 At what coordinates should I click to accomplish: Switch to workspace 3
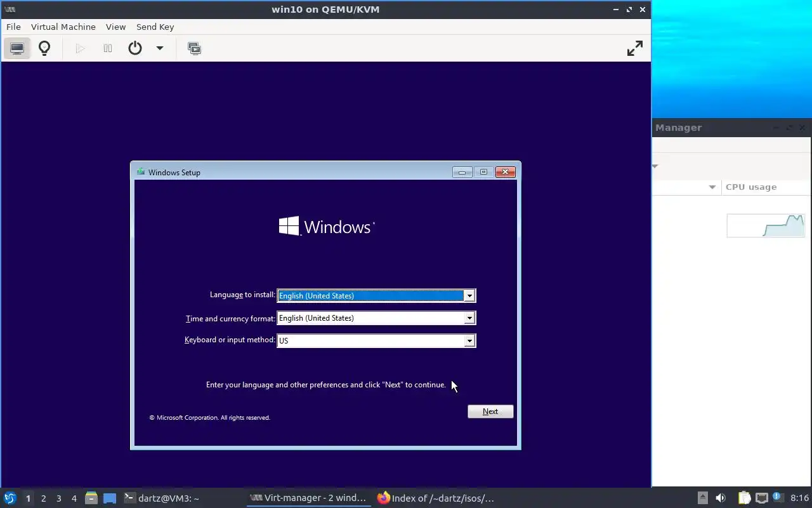pos(58,498)
